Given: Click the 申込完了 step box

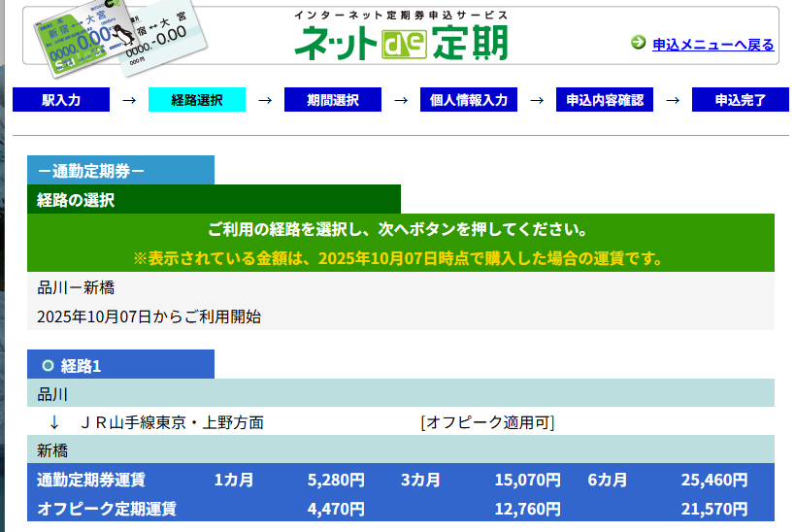Looking at the screenshot, I should [740, 100].
